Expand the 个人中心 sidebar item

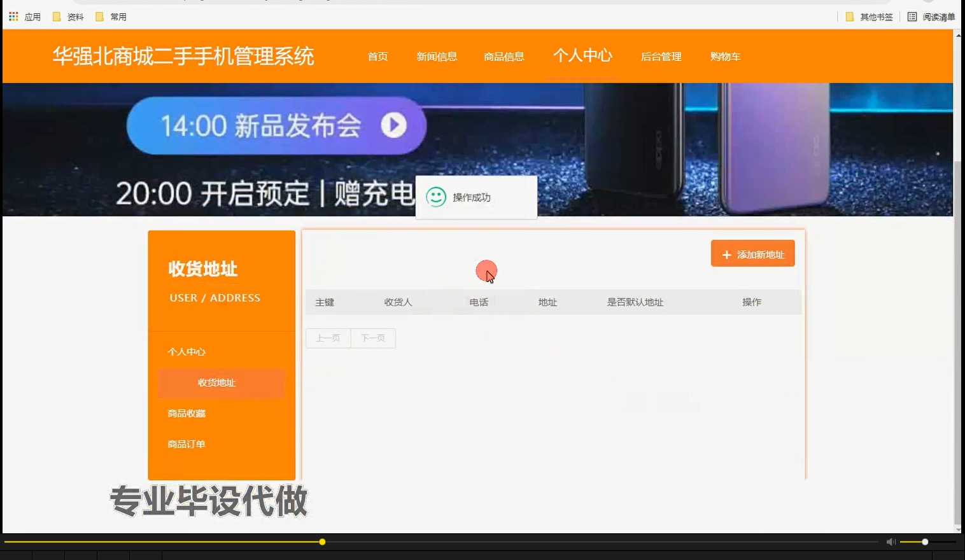point(186,351)
